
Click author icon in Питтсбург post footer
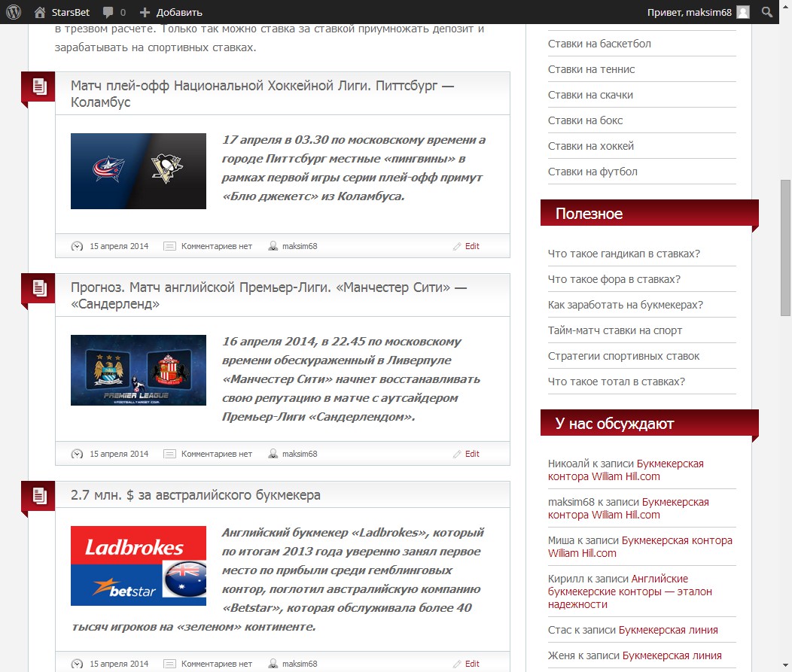[x=273, y=246]
